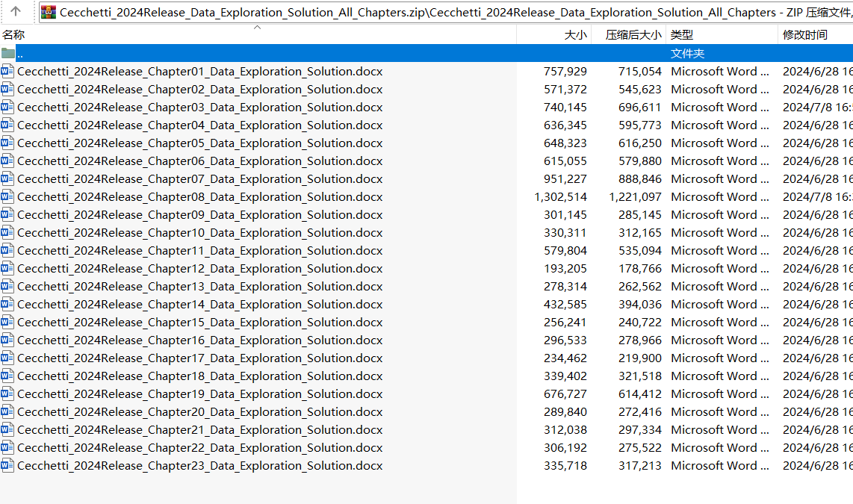
Task: Click the compressed size 178,766
Action: coord(639,269)
